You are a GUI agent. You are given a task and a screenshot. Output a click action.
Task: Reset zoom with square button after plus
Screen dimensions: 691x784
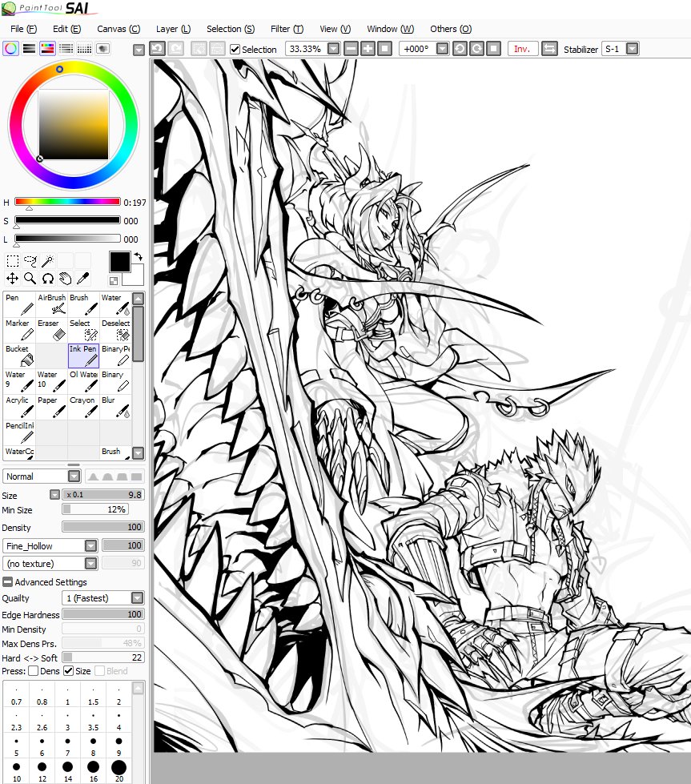(384, 49)
